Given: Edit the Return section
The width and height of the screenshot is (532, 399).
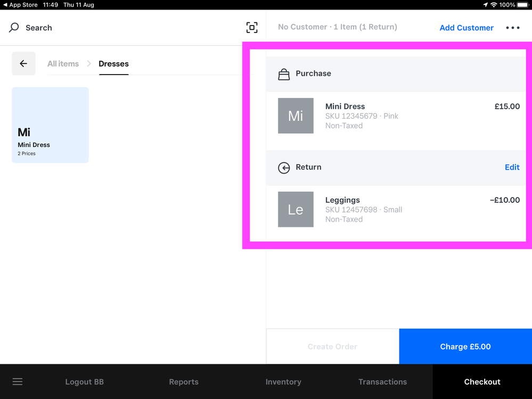Looking at the screenshot, I should 512,167.
